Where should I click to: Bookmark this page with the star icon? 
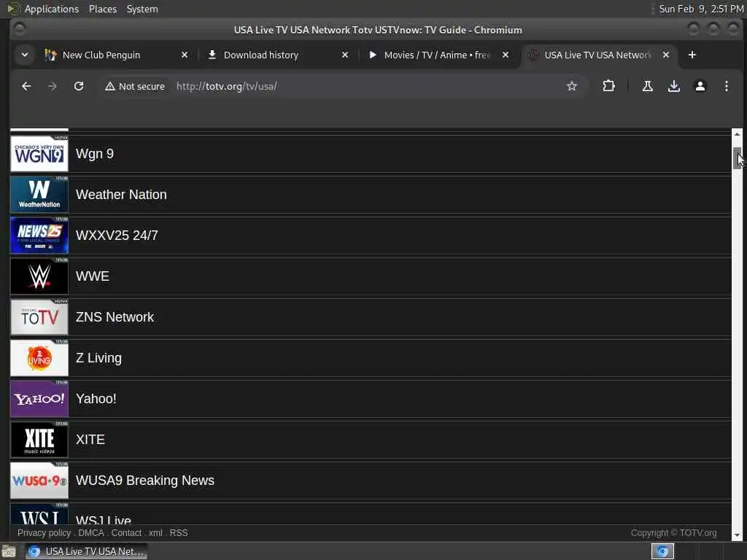(x=572, y=86)
